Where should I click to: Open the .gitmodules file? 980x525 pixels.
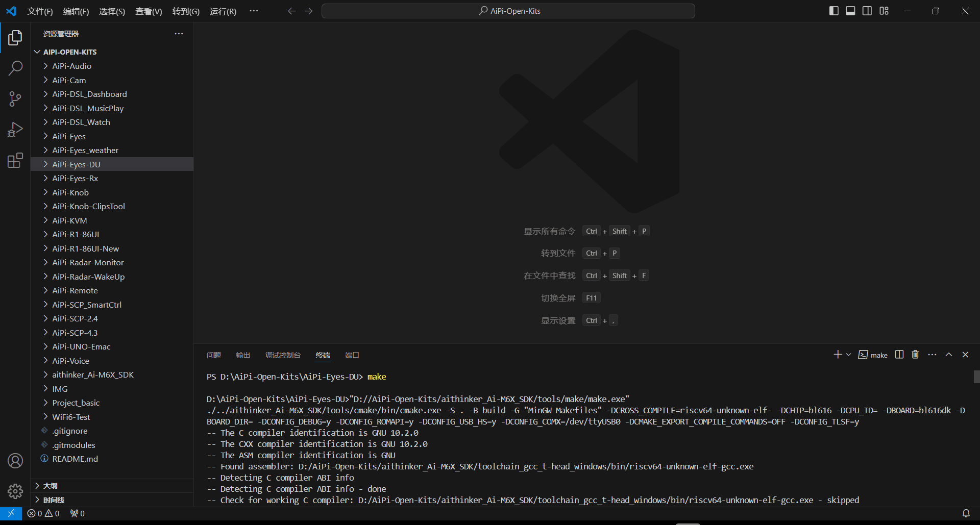pos(112,445)
